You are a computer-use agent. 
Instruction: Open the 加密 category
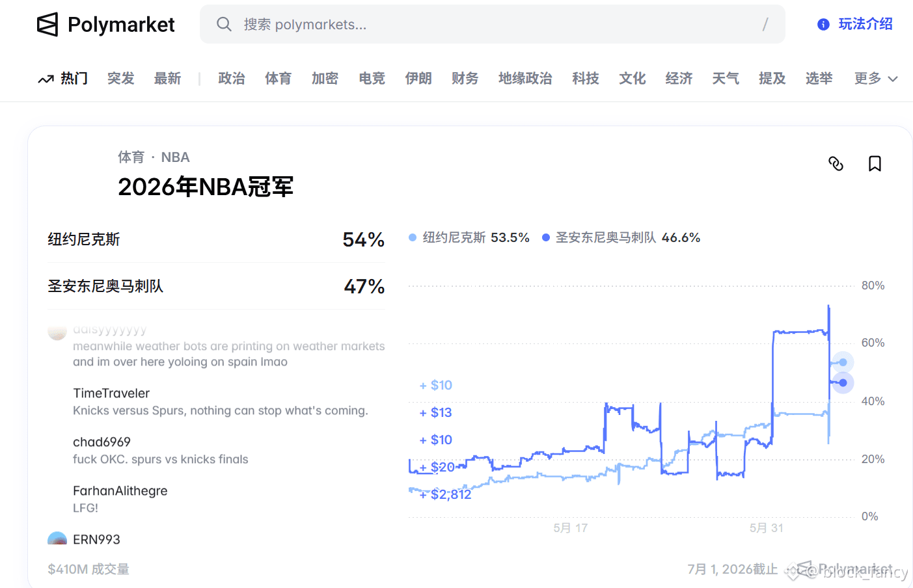pyautogui.click(x=325, y=79)
